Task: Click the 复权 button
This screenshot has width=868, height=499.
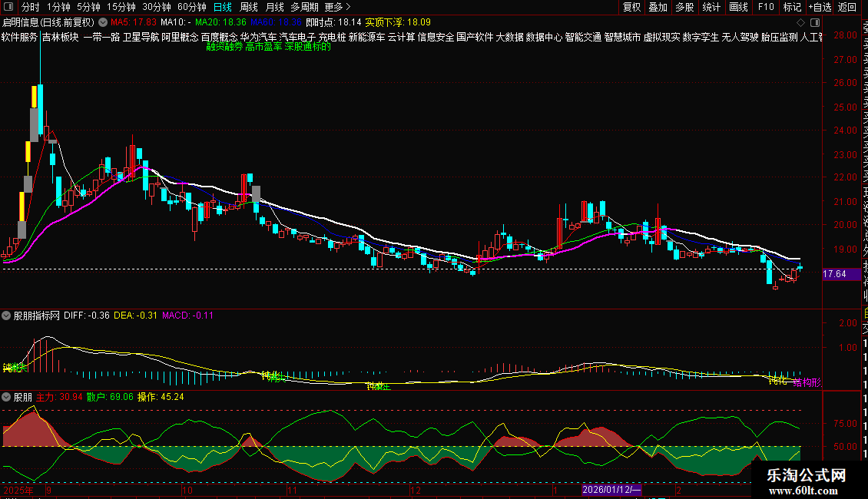Action: [631, 7]
